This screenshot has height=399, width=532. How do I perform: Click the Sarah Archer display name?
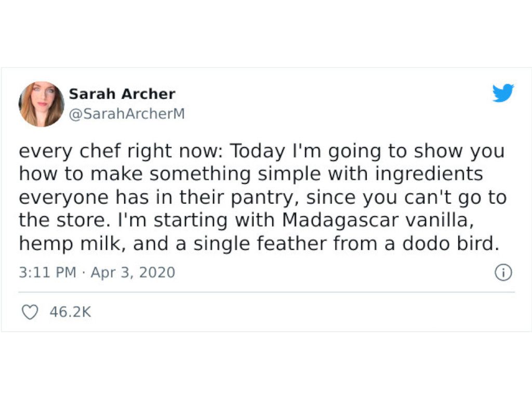pos(122,95)
